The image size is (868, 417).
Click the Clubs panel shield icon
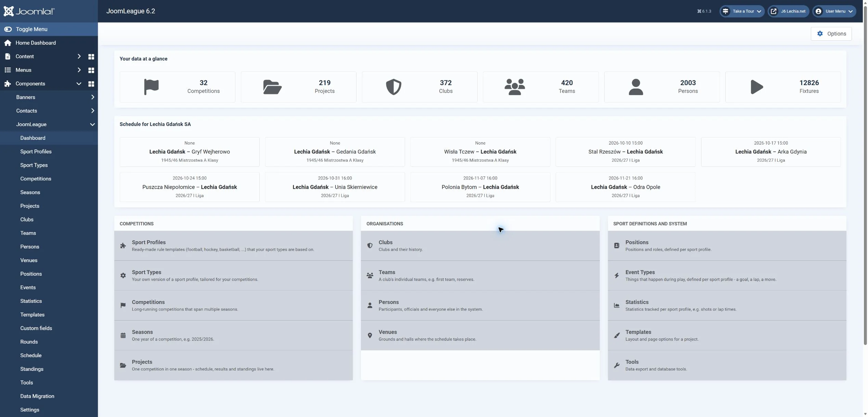coord(370,245)
